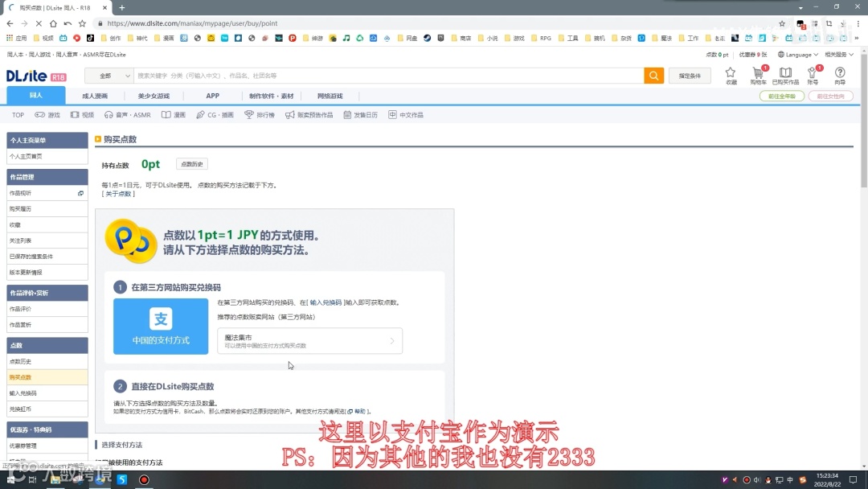Open the 帮助 link in step 2
The image size is (868, 489).
click(x=357, y=412)
